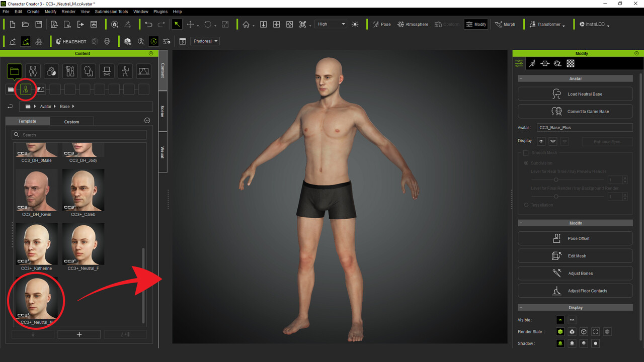Toggle the sun lighting icon beside the High dropdown
This screenshot has height=362, width=644.
(x=355, y=24)
